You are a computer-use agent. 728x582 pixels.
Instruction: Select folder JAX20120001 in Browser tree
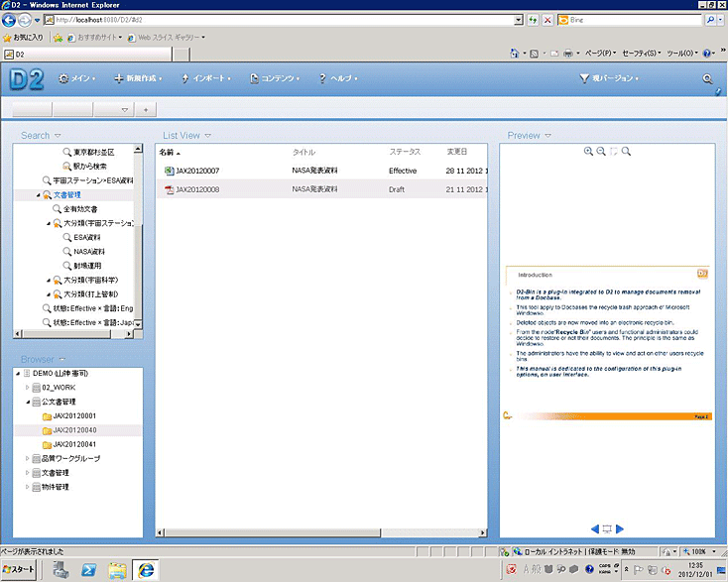(74, 416)
